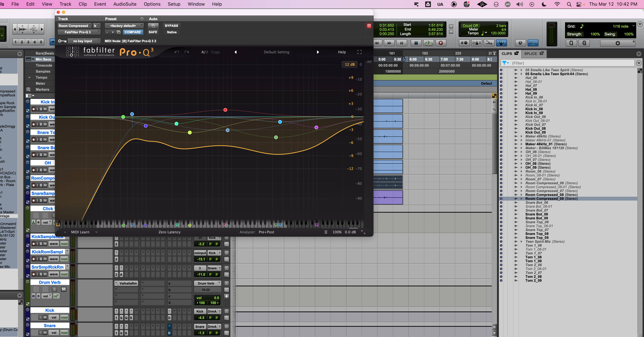The image size is (644, 337).
Task: Click the 12 dB display range button
Action: [x=349, y=64]
